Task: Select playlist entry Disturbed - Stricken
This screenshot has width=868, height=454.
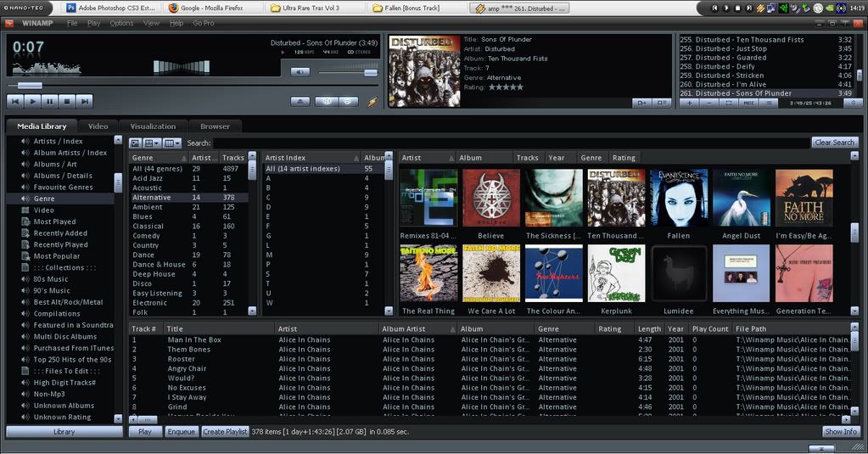Action: [x=765, y=76]
